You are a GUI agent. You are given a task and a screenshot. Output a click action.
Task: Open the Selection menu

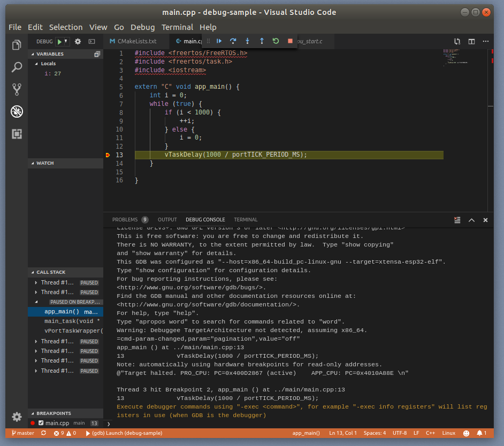click(66, 27)
